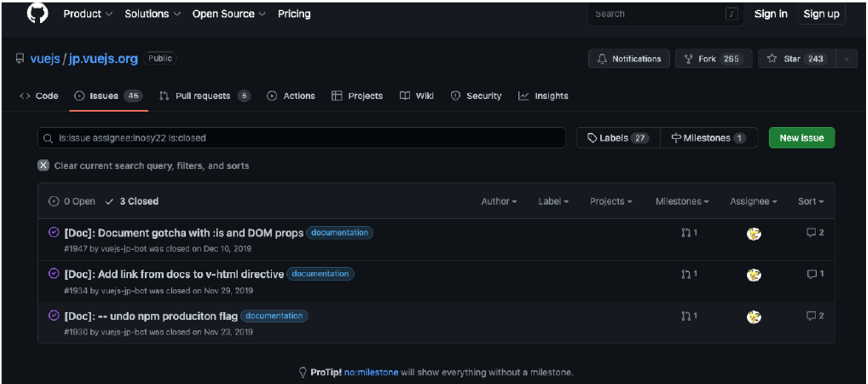Image resolution: width=868 pixels, height=384 pixels.
Task: Clear the current search query filters
Action: tap(43, 165)
